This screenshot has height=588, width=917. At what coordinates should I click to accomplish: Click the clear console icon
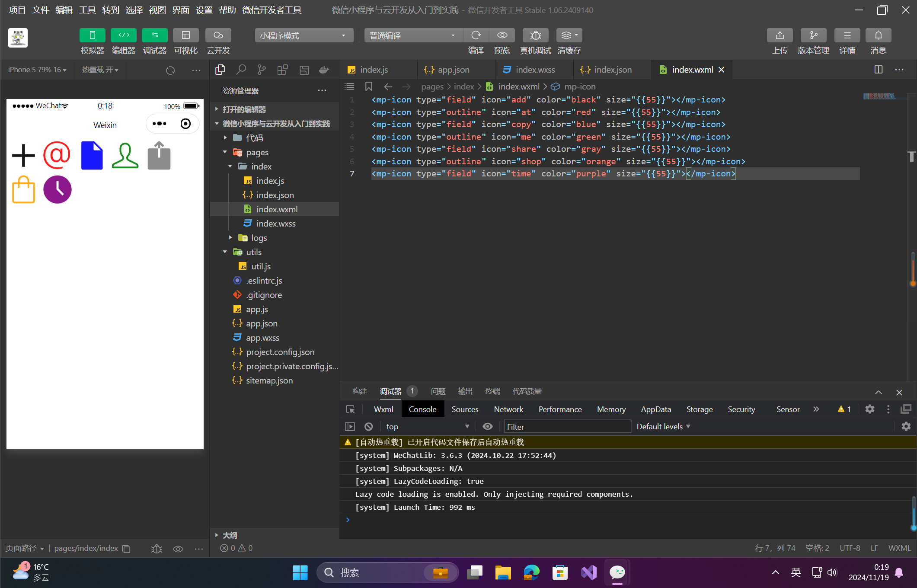368,427
